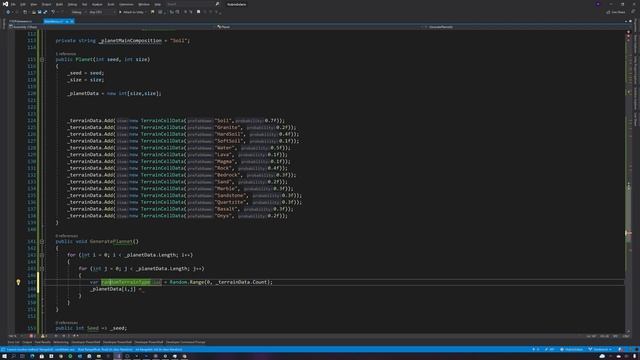Click the search magnifier icon in title bar
Screen dimensions: 640x360
pyautogui.click(x=217, y=4)
